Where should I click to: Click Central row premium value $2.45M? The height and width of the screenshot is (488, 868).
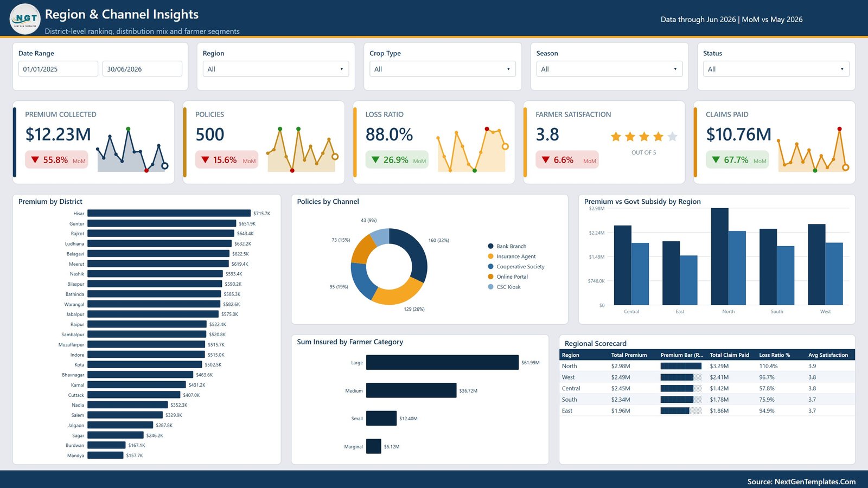(x=621, y=388)
